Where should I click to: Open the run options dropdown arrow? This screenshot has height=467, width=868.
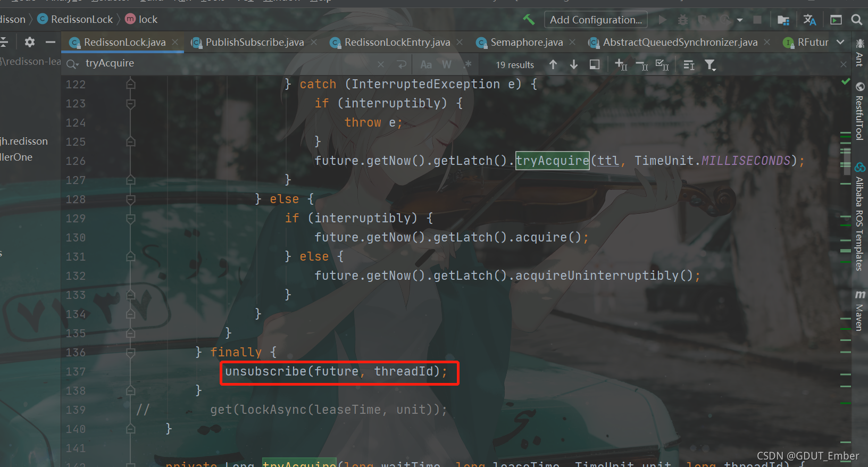click(740, 20)
